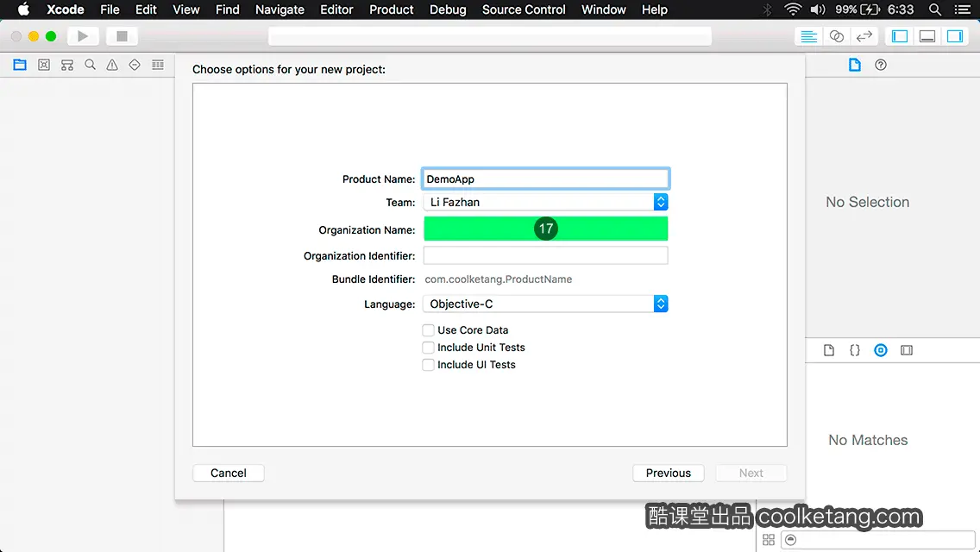This screenshot has width=980, height=552.
Task: Click the clock showing 6:33
Action: (x=901, y=9)
